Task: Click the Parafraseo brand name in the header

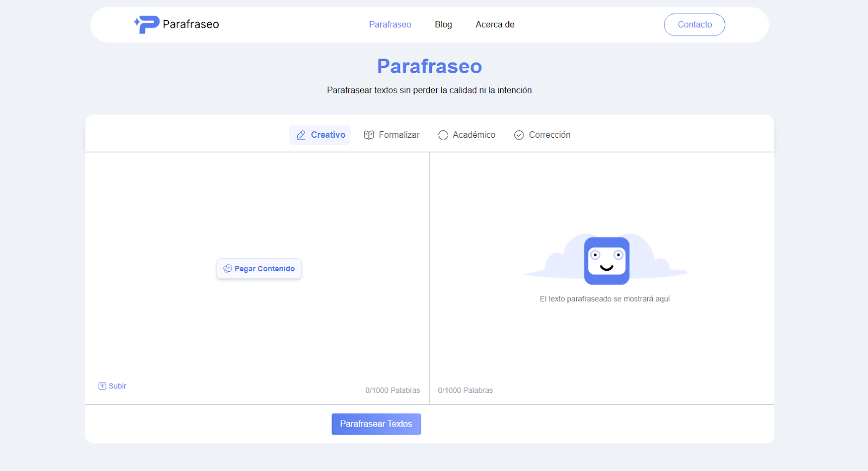Action: pos(191,24)
